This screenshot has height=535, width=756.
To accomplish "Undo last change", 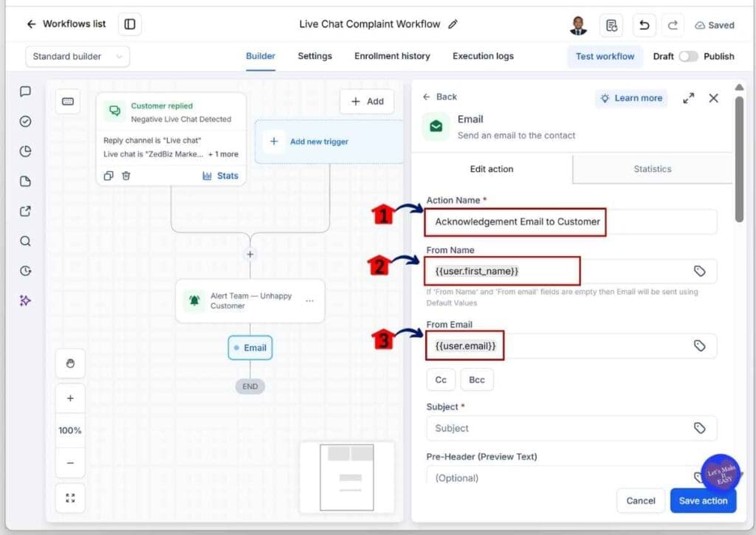I will (x=644, y=25).
